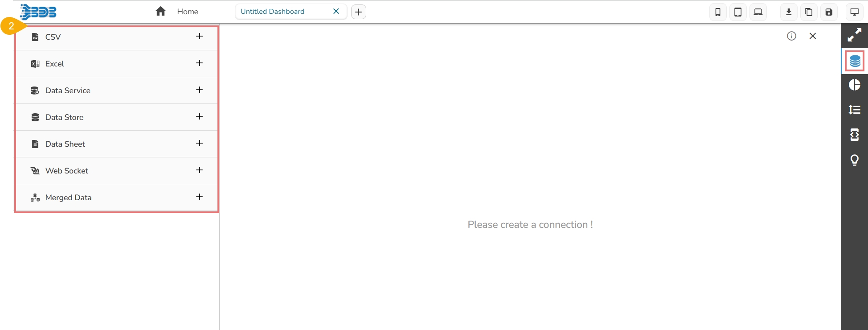868x330 pixels.
Task: Select the Web Socket label
Action: pyautogui.click(x=67, y=171)
